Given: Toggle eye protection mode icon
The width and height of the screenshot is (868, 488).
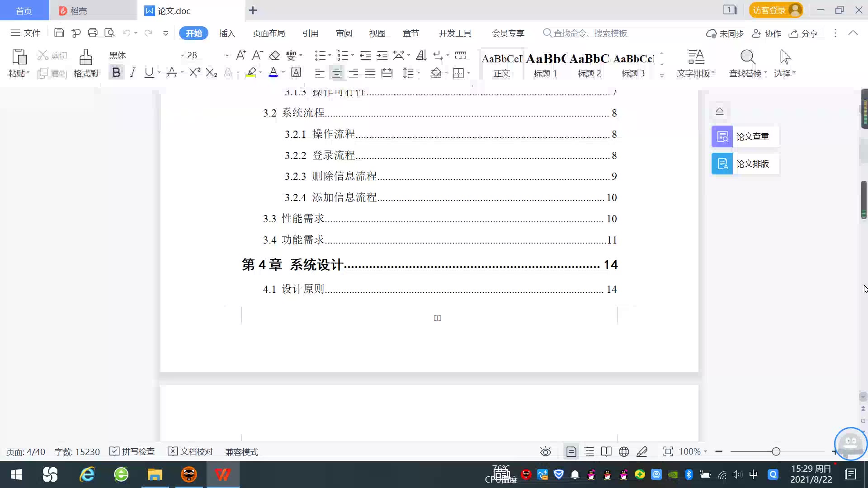Looking at the screenshot, I should (x=546, y=452).
